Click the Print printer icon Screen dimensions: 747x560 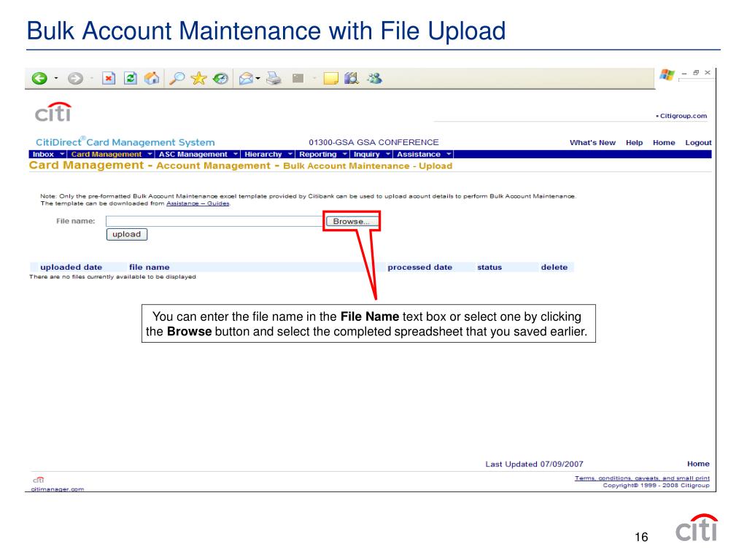[274, 78]
